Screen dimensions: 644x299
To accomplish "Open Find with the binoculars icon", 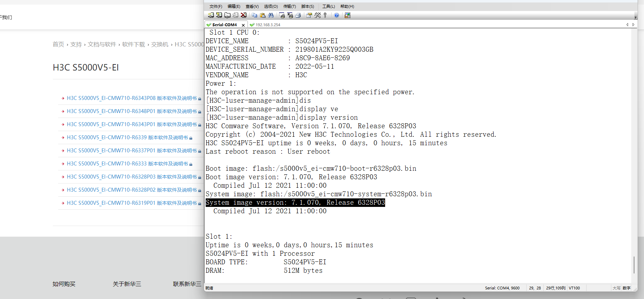I will (x=271, y=15).
